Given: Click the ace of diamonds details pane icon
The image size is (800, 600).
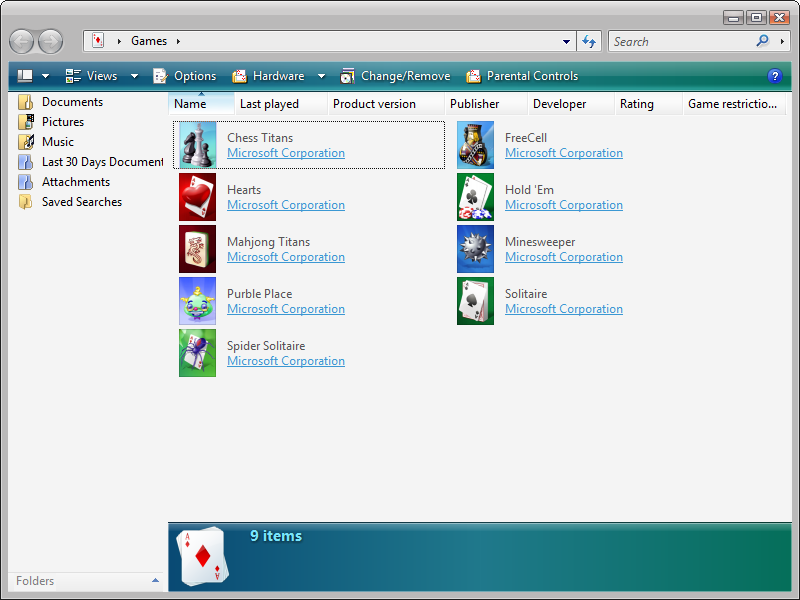Looking at the screenshot, I should point(203,556).
